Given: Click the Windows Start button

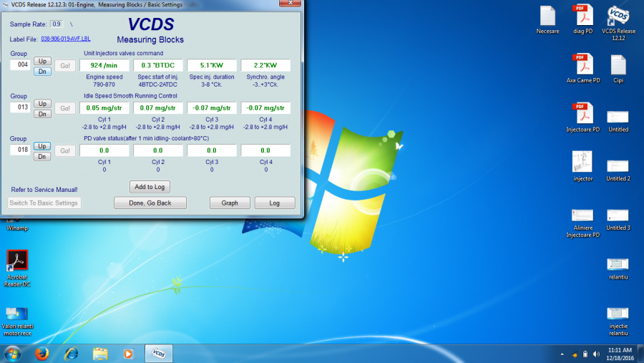Looking at the screenshot, I should tap(13, 354).
